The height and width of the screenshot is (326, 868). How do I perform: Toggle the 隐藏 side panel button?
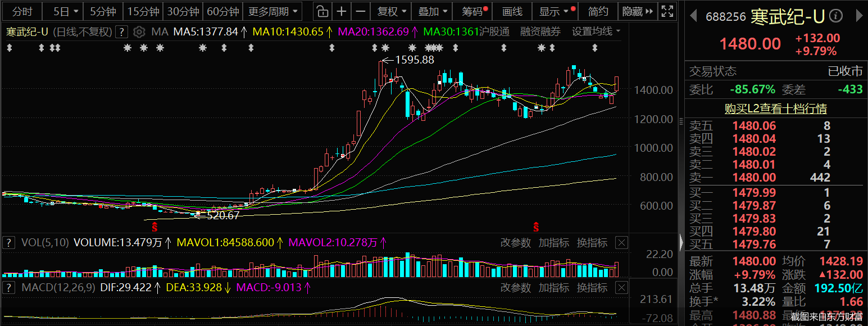coord(638,11)
